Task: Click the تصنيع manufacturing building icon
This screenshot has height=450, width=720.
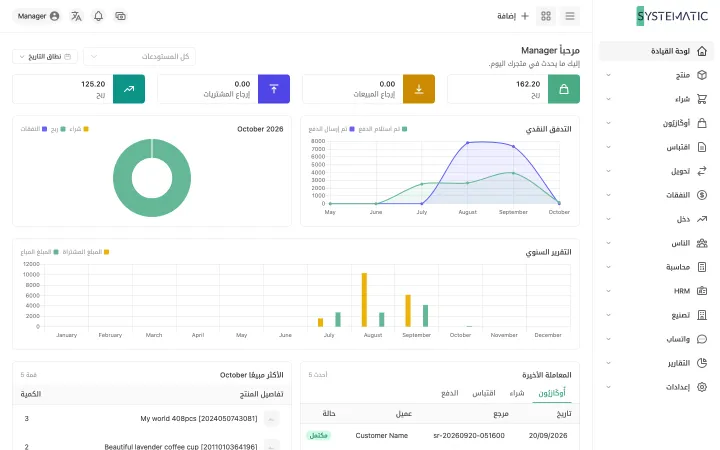Action: pos(702,315)
